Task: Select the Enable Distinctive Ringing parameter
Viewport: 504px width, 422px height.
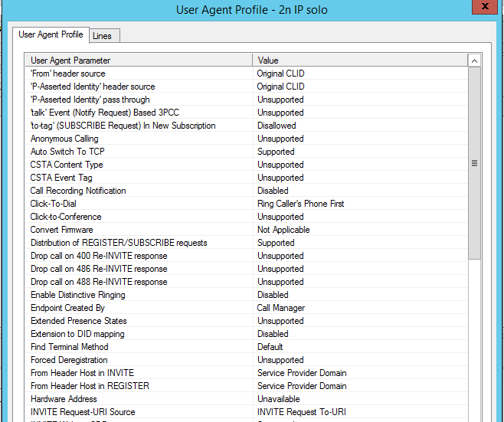Action: (77, 295)
